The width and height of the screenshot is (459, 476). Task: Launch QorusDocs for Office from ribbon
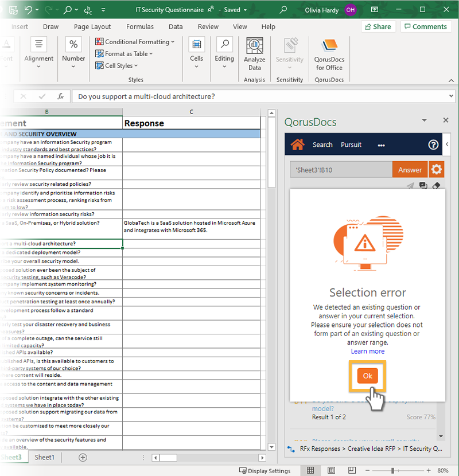[x=329, y=54]
